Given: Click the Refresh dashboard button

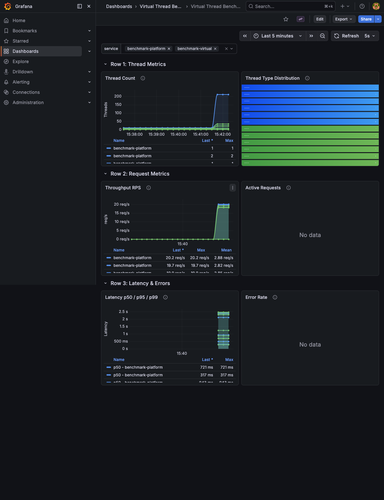Looking at the screenshot, I should [346, 36].
